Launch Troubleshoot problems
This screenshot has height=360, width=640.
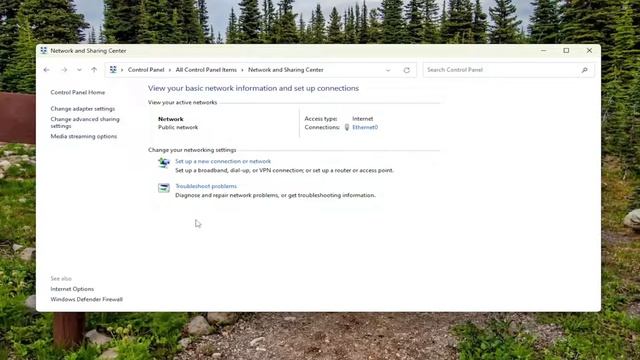click(x=206, y=186)
